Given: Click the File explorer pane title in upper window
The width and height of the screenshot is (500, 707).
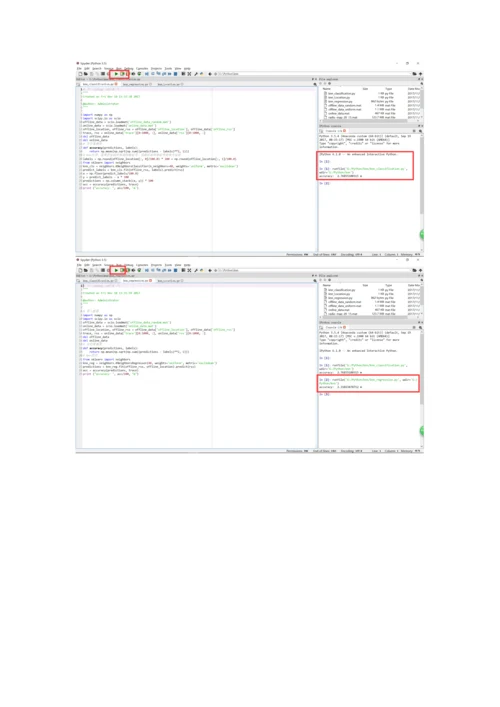Looking at the screenshot, I should point(329,79).
